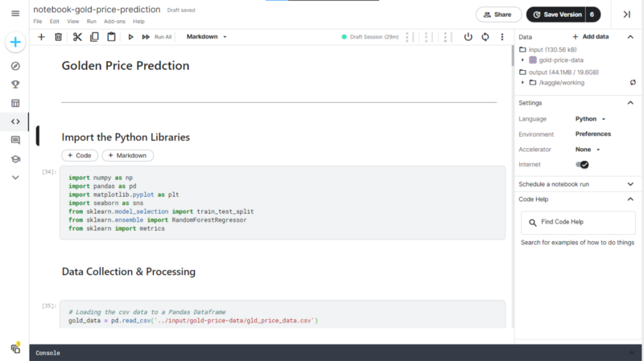Image resolution: width=644 pixels, height=361 pixels.
Task: Click the paste clipboard icon
Action: (111, 37)
